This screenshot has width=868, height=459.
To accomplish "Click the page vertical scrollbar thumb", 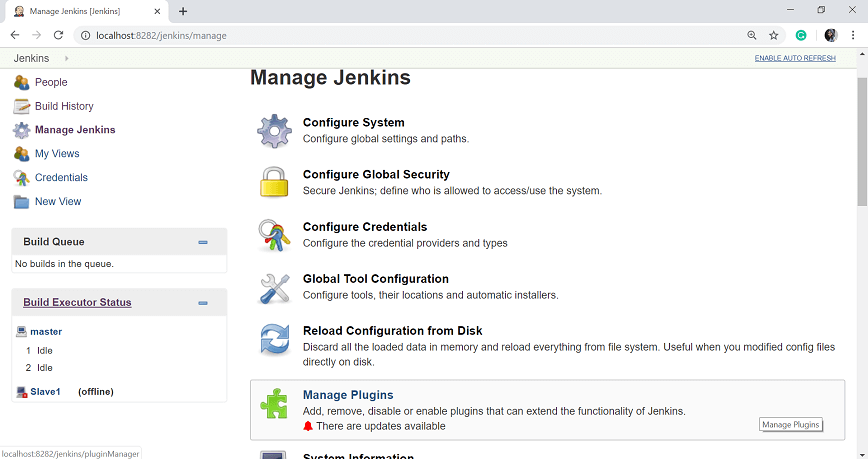I will click(862, 142).
